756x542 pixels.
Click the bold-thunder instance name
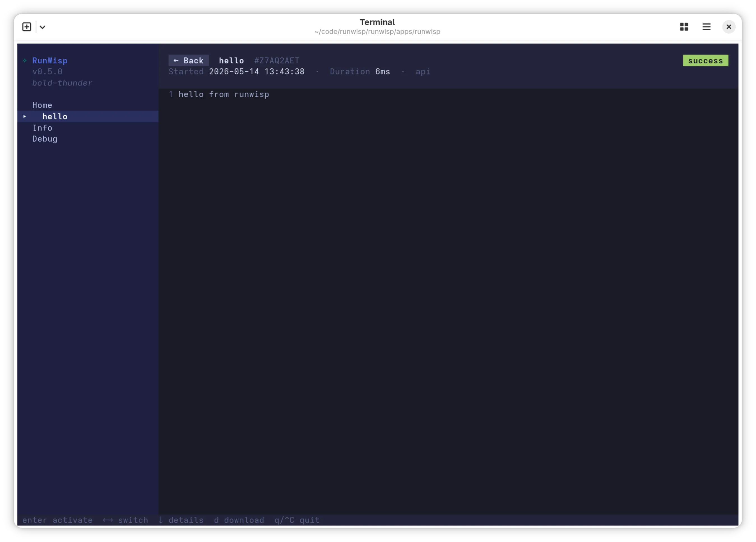pos(62,83)
